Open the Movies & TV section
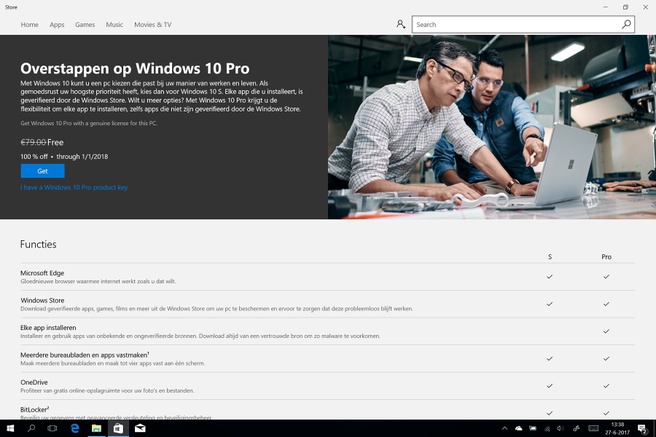 [x=153, y=25]
